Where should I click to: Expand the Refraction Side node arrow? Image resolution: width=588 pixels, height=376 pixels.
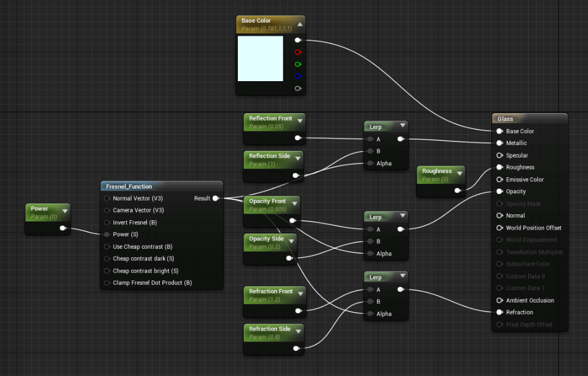coord(298,331)
